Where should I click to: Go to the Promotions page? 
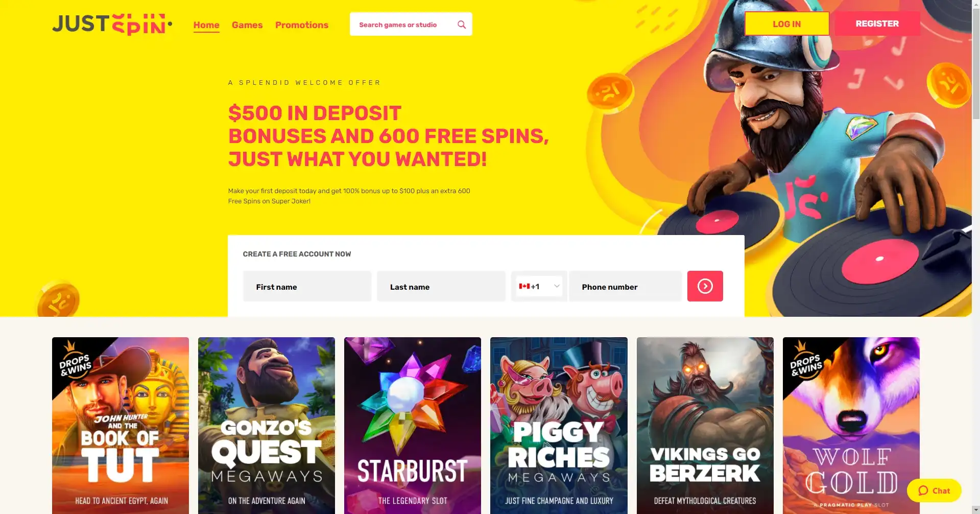[302, 25]
